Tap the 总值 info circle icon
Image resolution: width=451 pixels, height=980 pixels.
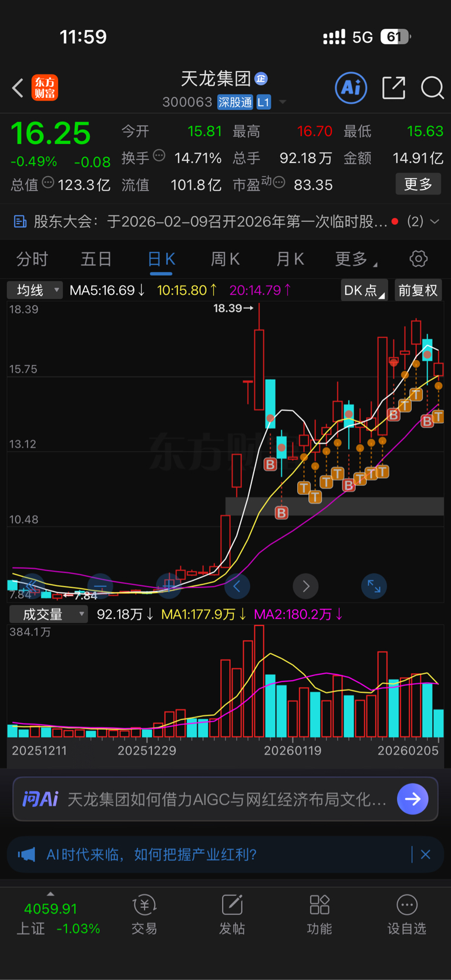point(48,183)
